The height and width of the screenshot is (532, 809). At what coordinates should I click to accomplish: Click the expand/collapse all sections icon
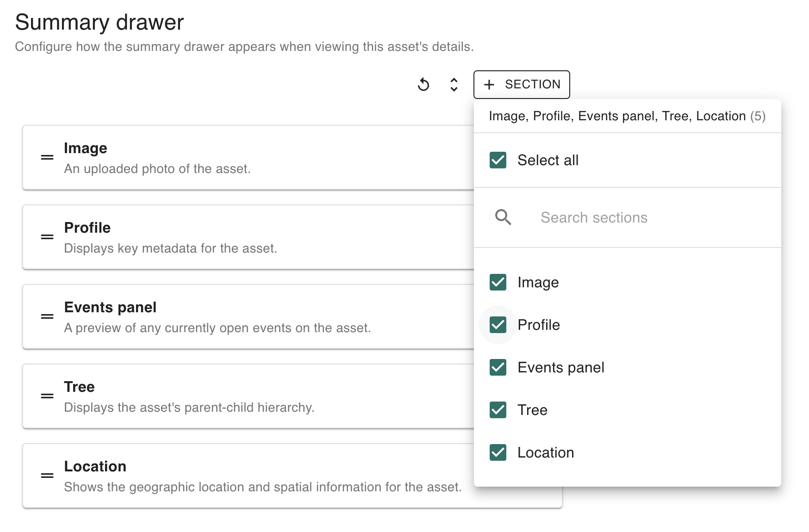tap(454, 85)
